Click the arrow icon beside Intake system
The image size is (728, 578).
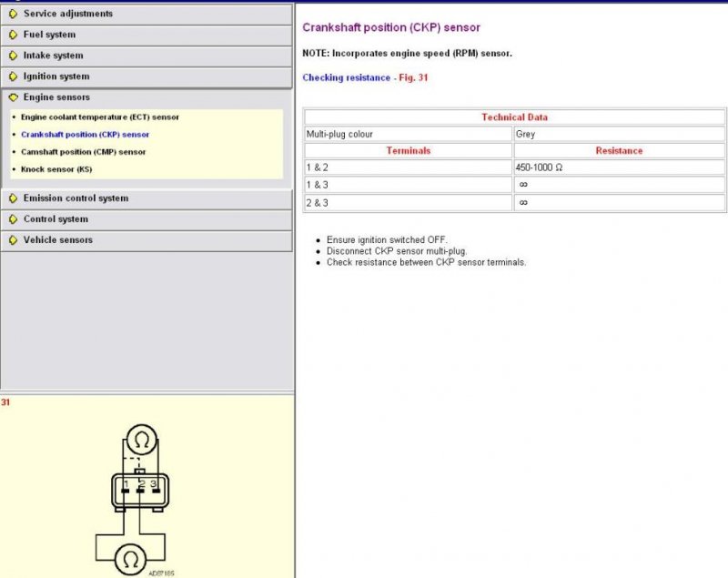(13, 56)
